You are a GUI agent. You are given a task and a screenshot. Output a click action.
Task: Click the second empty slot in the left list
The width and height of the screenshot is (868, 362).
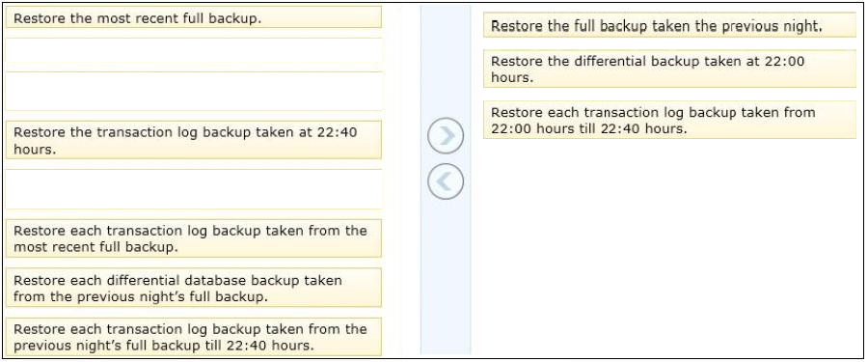click(x=194, y=92)
